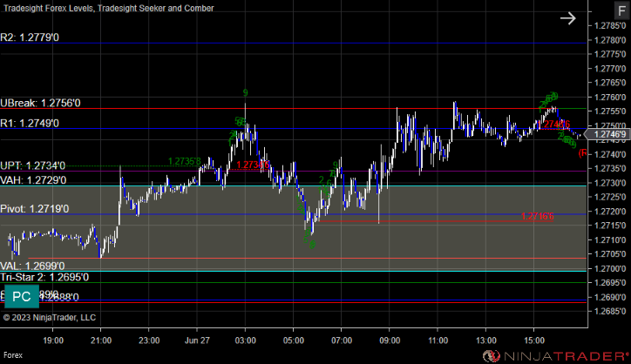Click the 05:00 time axis label

coord(294,340)
